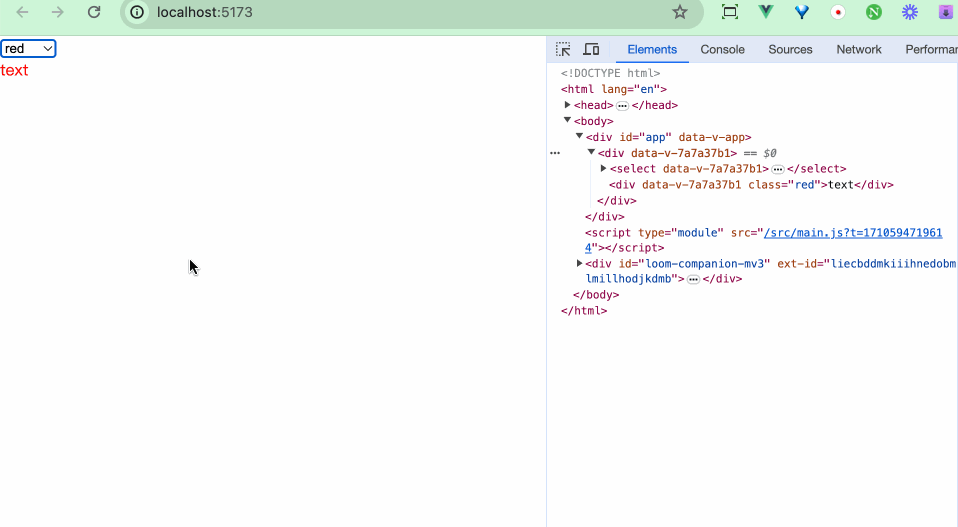
Task: Follow the /src/main.js script link
Action: [x=852, y=233]
